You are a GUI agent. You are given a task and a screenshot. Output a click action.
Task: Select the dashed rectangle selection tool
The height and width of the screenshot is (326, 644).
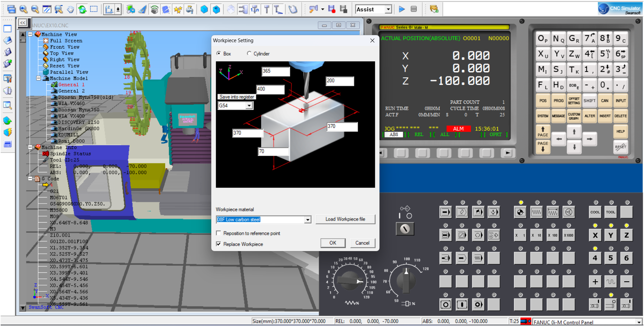coord(94,9)
